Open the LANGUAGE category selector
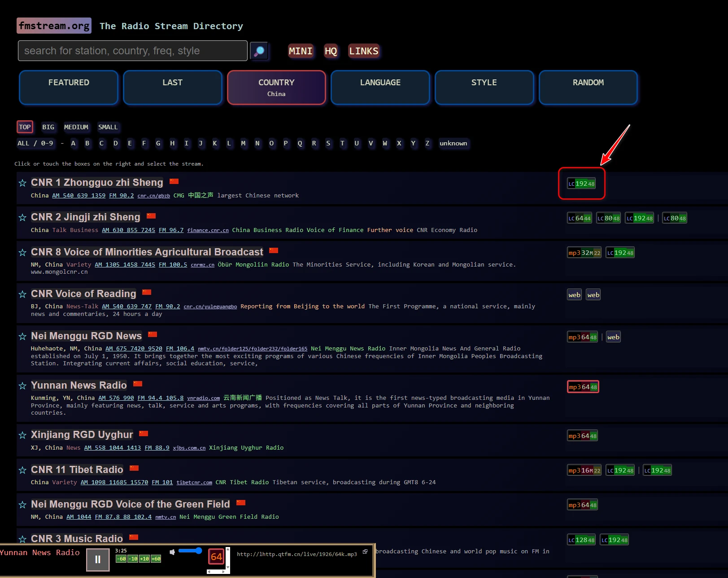 click(x=380, y=88)
